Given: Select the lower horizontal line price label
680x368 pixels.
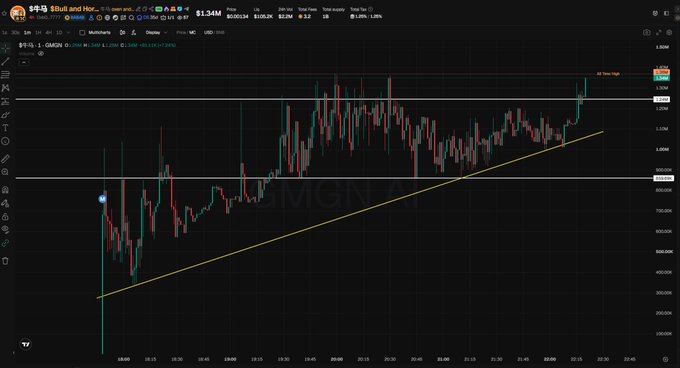Looking at the screenshot, I should [663, 178].
